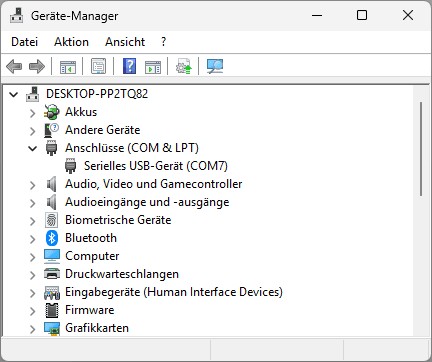Click the Back arrow toolbar icon
This screenshot has width=432, height=362.
click(14, 66)
